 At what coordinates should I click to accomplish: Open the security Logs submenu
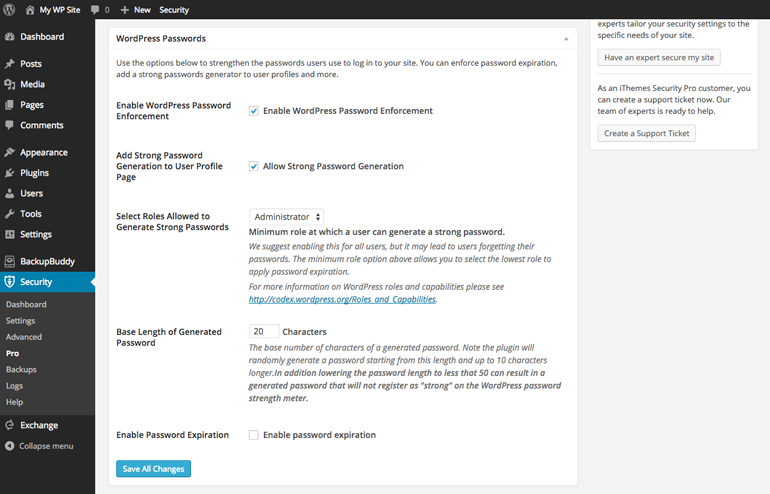14,386
